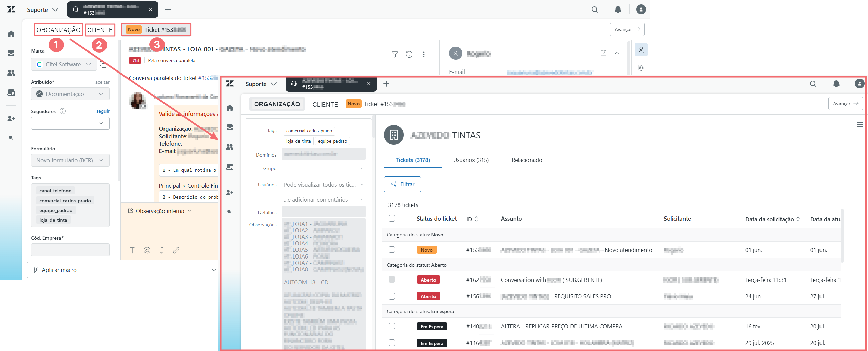Click Avançar button in back window
The height and width of the screenshot is (351, 868).
pos(627,29)
